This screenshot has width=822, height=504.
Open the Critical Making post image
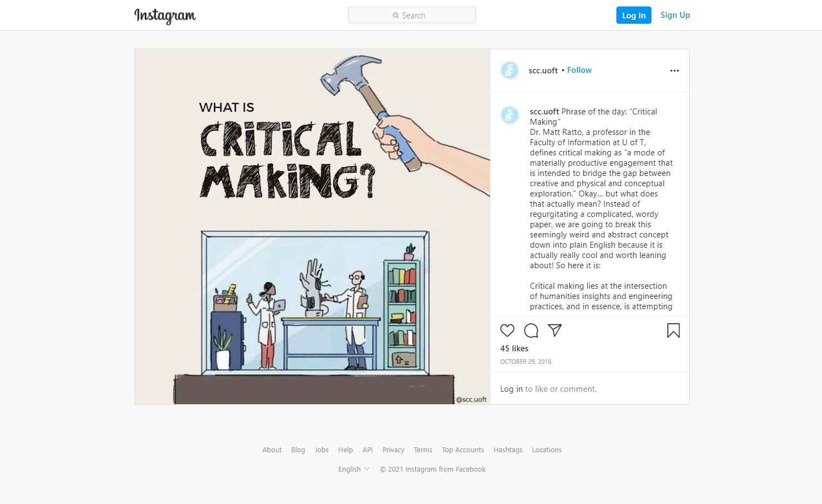tap(313, 227)
